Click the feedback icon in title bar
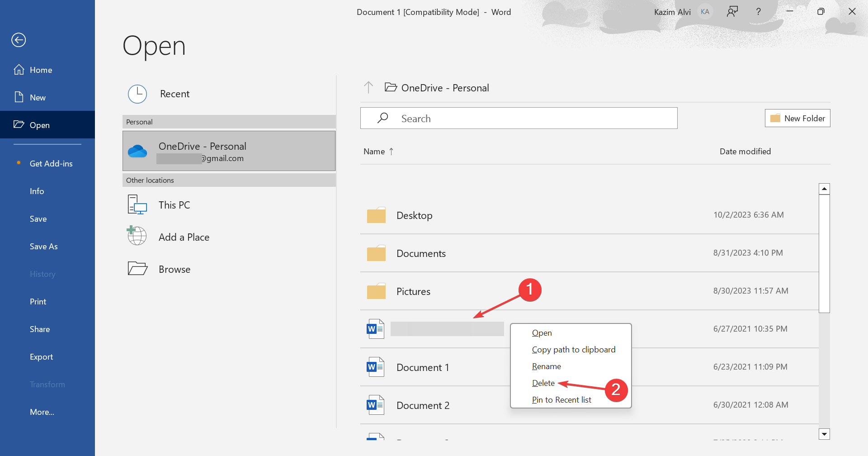Image resolution: width=868 pixels, height=456 pixels. click(x=732, y=12)
